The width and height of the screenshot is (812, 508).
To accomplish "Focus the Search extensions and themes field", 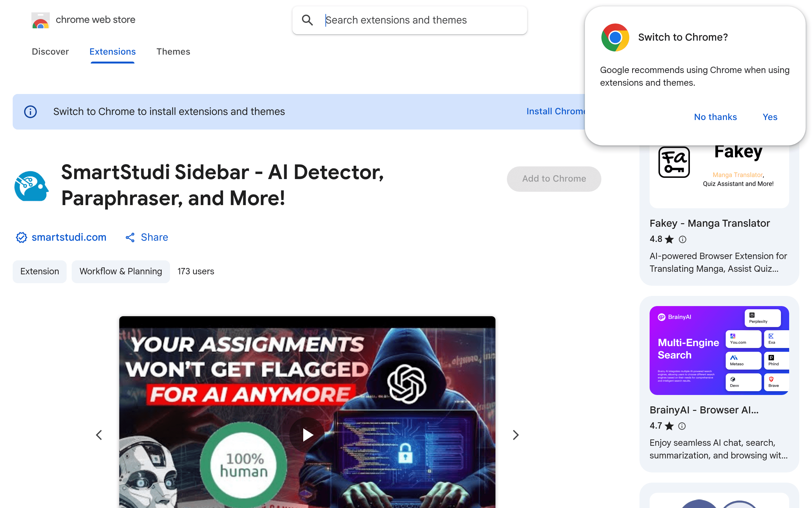I will 409,20.
